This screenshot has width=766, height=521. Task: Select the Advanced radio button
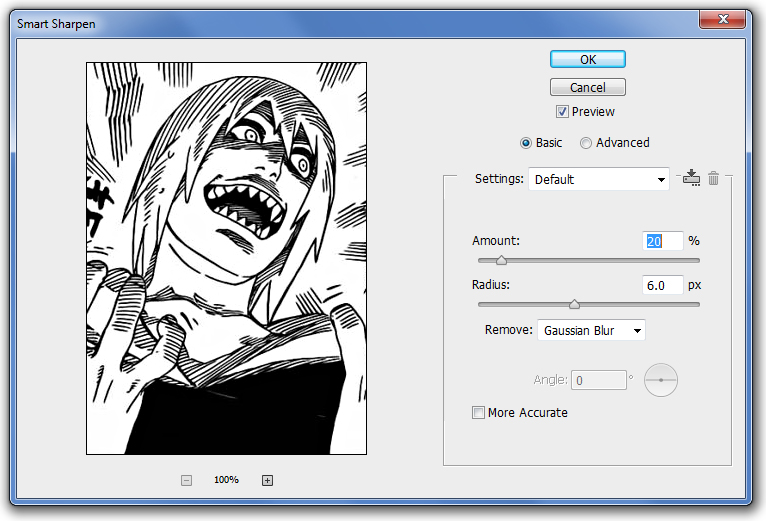[x=586, y=143]
